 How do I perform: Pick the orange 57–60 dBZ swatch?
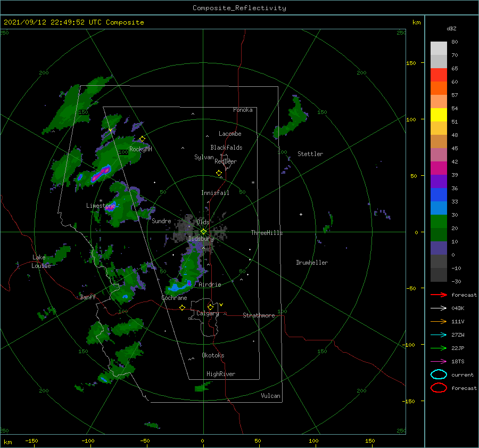[439, 88]
